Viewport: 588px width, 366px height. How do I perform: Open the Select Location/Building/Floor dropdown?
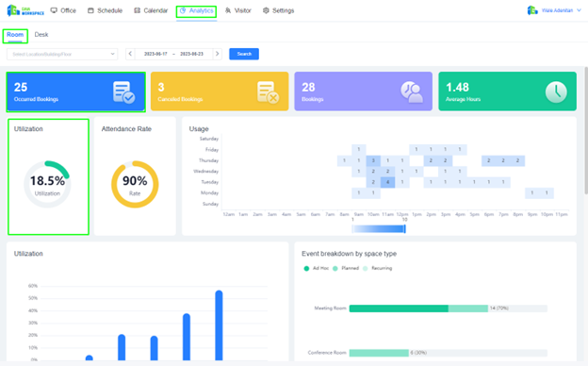coord(62,54)
